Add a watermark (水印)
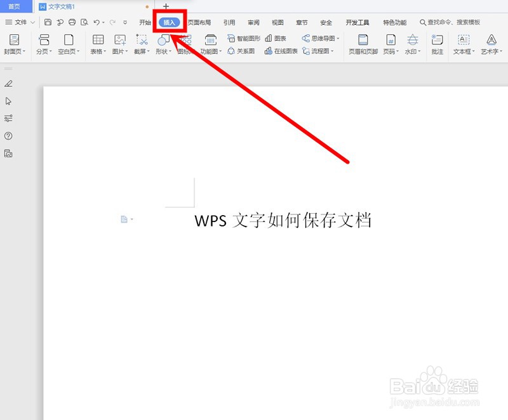Viewport: 508px width, 420px height. pos(412,44)
